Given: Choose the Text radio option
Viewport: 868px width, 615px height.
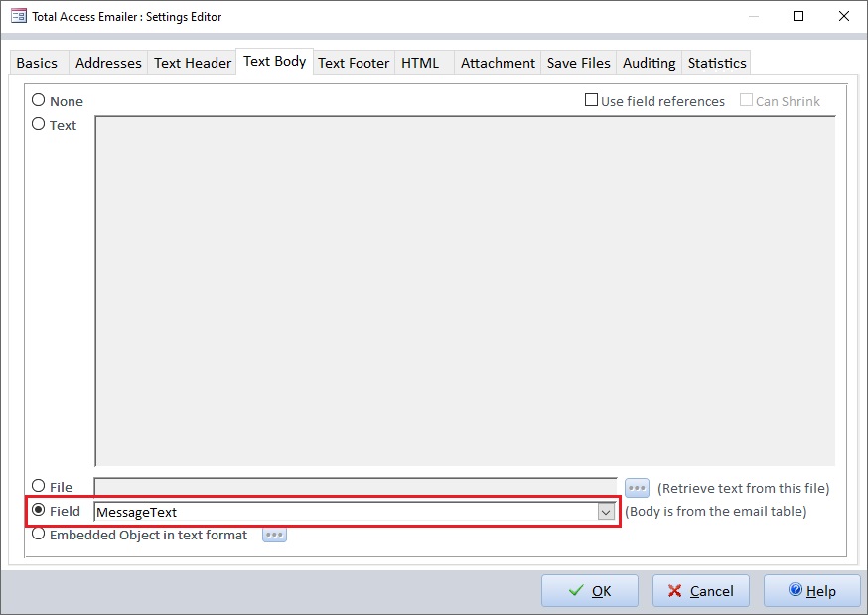Looking at the screenshot, I should (38, 124).
